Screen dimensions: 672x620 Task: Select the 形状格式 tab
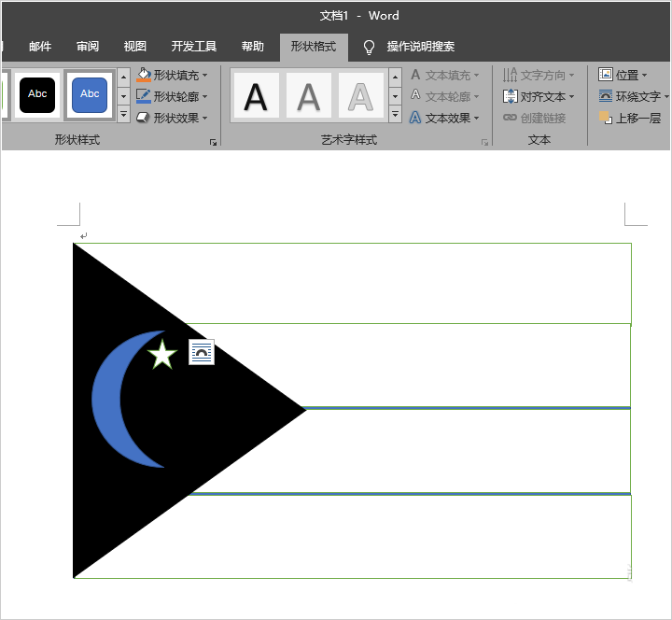coord(314,47)
